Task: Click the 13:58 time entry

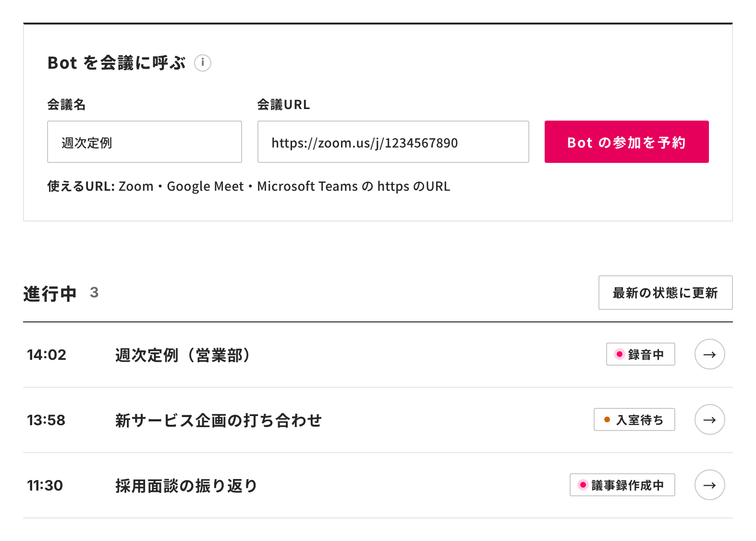Action: (x=46, y=420)
